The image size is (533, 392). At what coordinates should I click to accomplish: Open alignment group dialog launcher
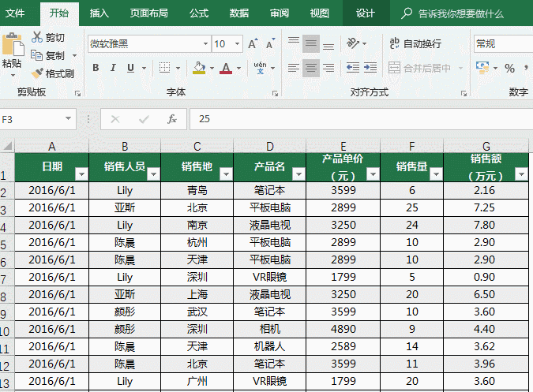464,93
